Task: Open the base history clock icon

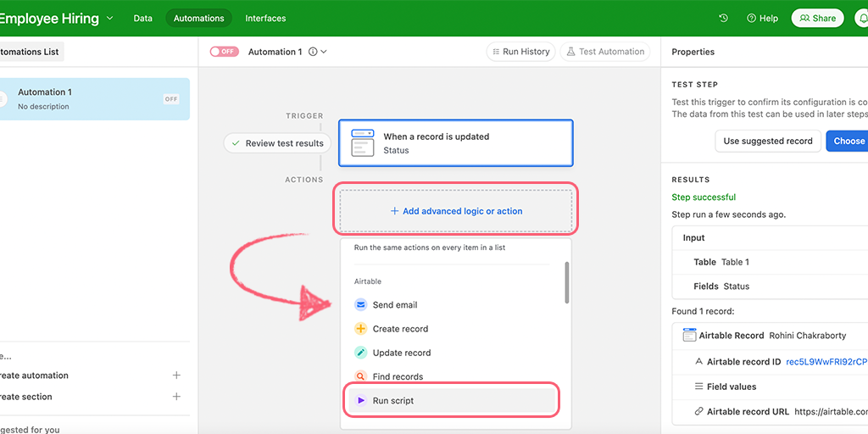Action: pyautogui.click(x=723, y=19)
